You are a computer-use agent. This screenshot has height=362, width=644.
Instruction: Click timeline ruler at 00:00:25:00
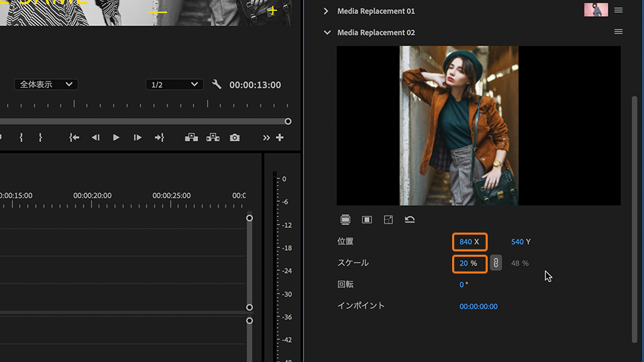(171, 196)
